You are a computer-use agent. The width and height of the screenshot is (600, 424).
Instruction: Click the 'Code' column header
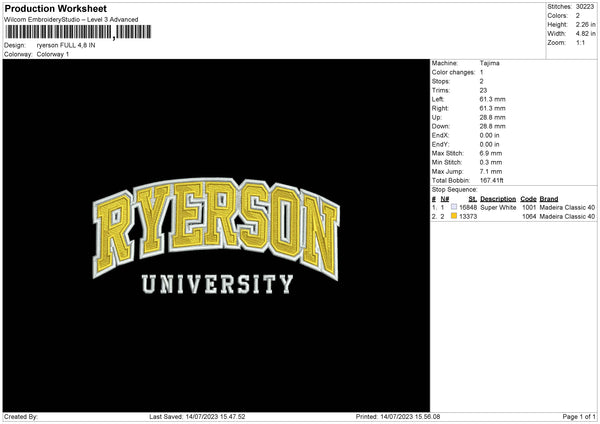point(528,199)
